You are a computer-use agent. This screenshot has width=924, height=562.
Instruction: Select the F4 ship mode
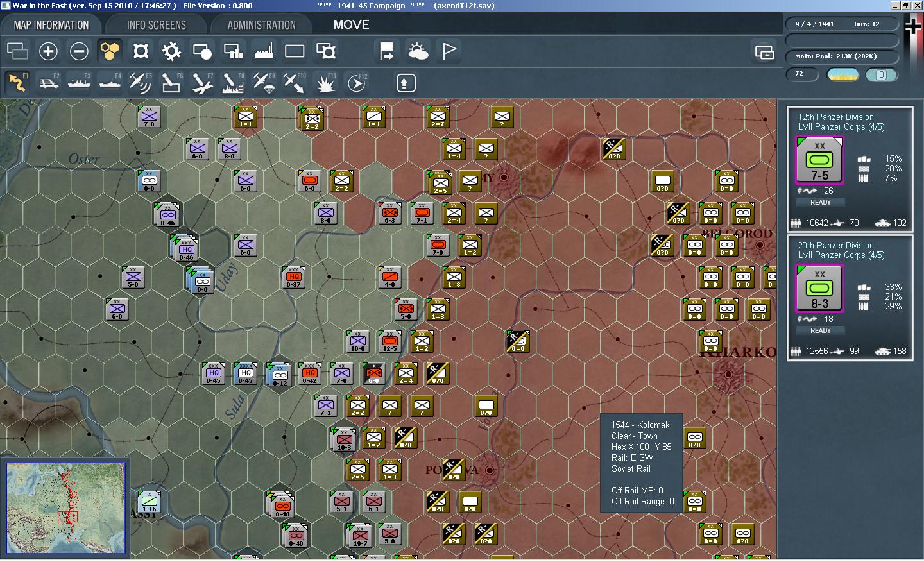point(110,83)
